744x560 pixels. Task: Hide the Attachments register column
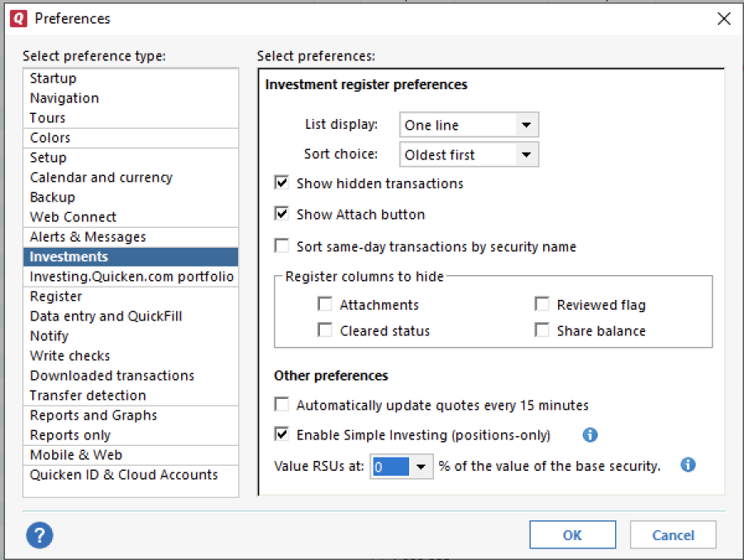[x=325, y=305]
